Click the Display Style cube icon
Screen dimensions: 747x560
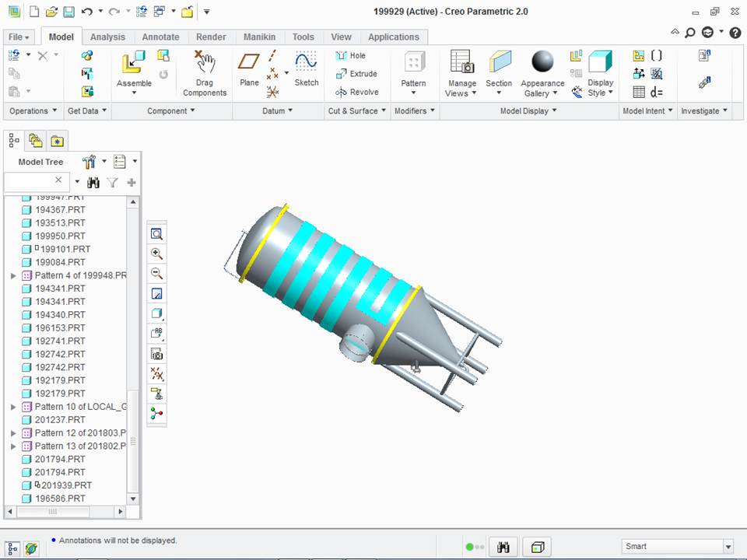click(600, 62)
